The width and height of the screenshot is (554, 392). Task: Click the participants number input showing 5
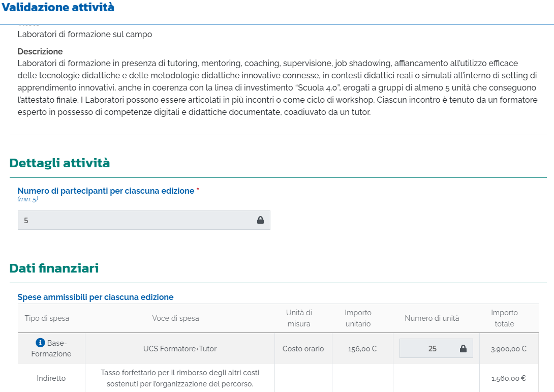pyautogui.click(x=144, y=220)
